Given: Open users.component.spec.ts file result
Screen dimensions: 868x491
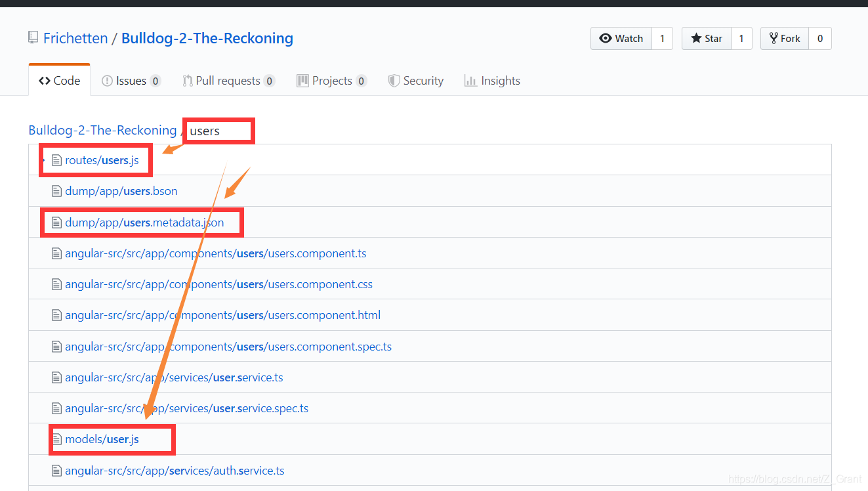Looking at the screenshot, I should 228,347.
